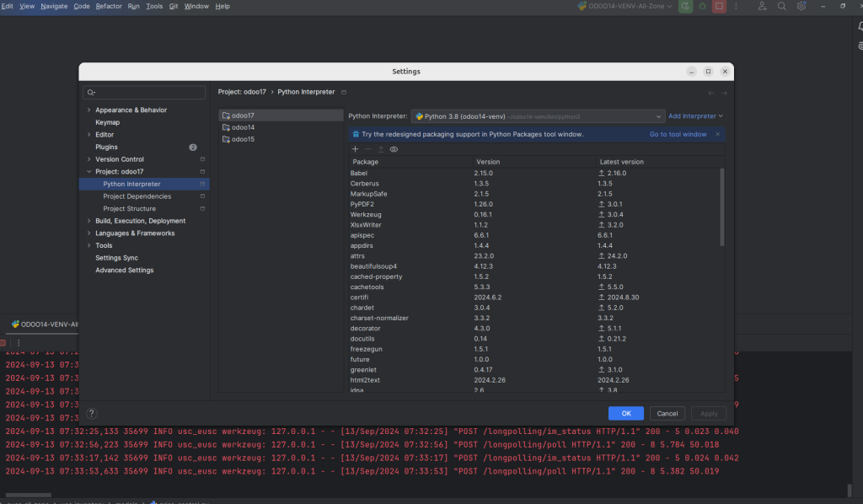
Task: Sort by the Latest version column header
Action: click(621, 163)
